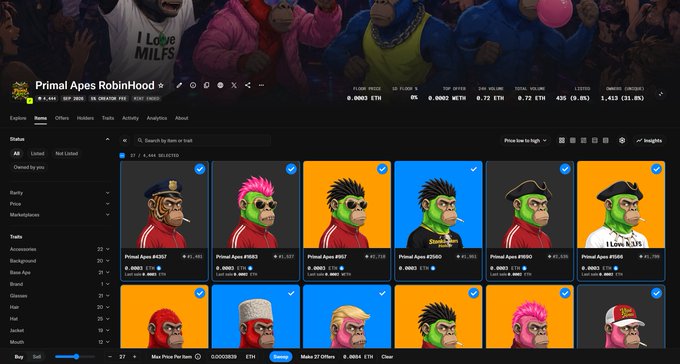
Task: Increase sweep count with plus button
Action: coord(134,357)
